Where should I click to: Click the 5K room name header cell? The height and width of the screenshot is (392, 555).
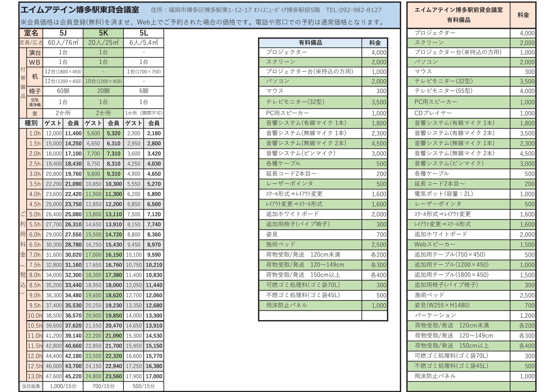[x=103, y=33]
